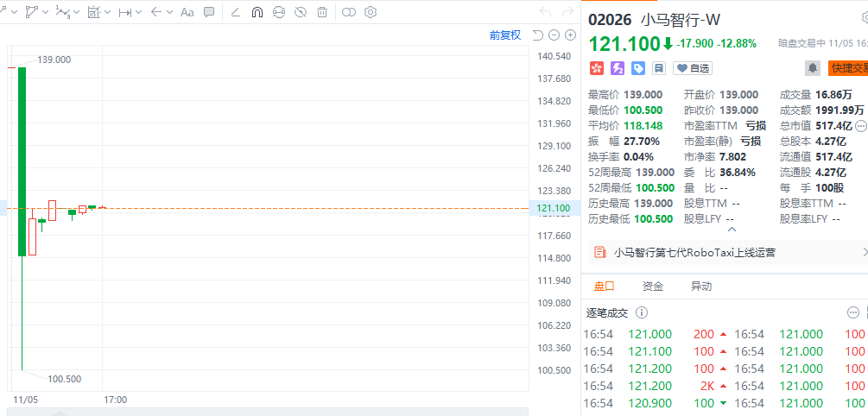The width and height of the screenshot is (868, 416).
Task: Switch to the 资金 tab
Action: click(653, 287)
